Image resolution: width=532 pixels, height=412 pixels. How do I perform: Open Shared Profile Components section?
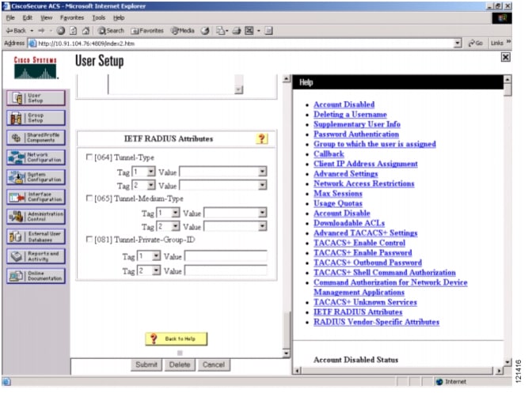[36, 138]
